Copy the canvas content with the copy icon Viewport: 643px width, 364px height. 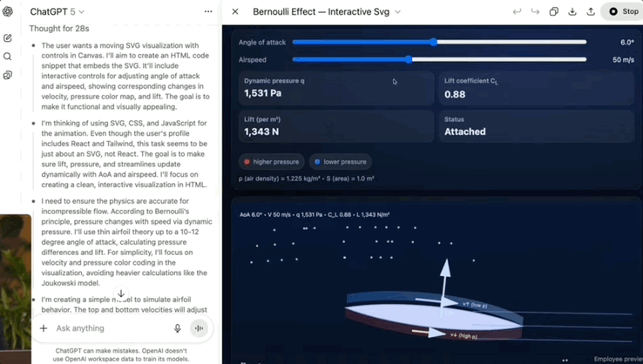coord(553,12)
